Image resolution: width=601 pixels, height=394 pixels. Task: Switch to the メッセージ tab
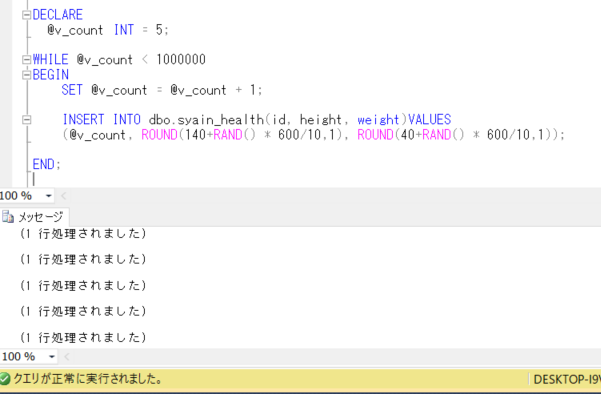tap(34, 217)
